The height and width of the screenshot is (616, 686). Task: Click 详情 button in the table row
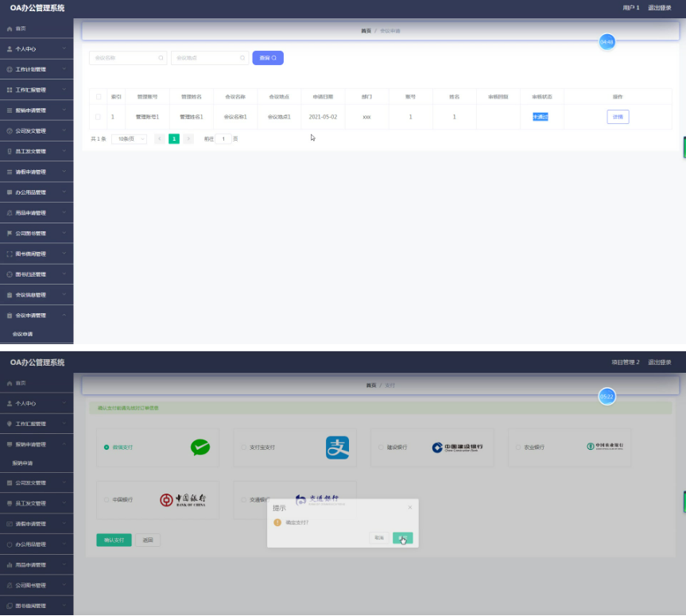(x=618, y=117)
